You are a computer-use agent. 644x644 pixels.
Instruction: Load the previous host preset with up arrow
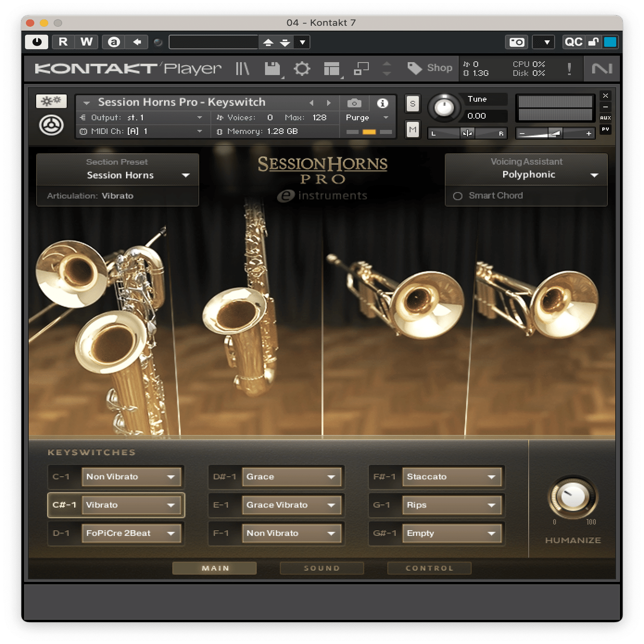point(268,42)
